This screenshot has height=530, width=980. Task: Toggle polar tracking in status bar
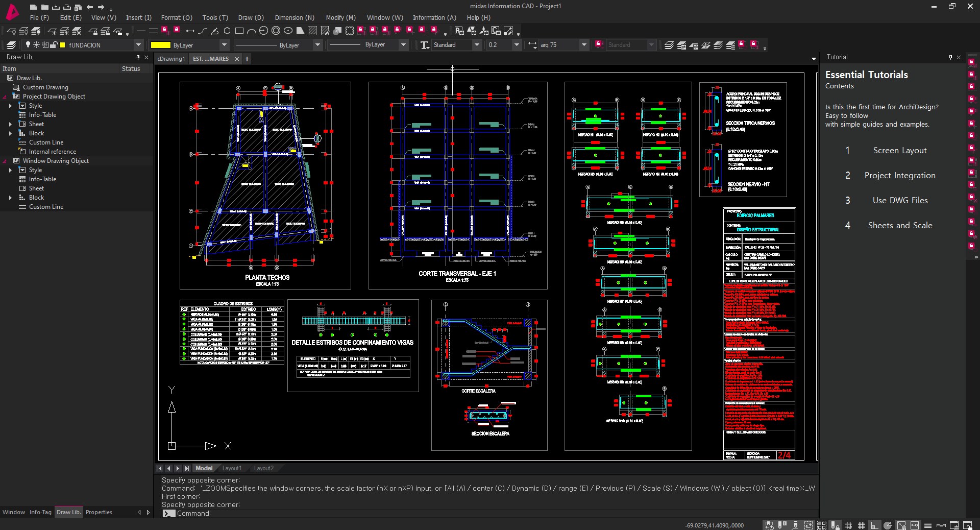[888, 525]
